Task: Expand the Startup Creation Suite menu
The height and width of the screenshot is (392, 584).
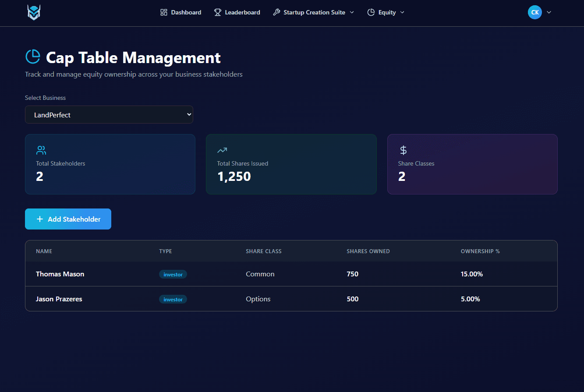Action: point(314,12)
